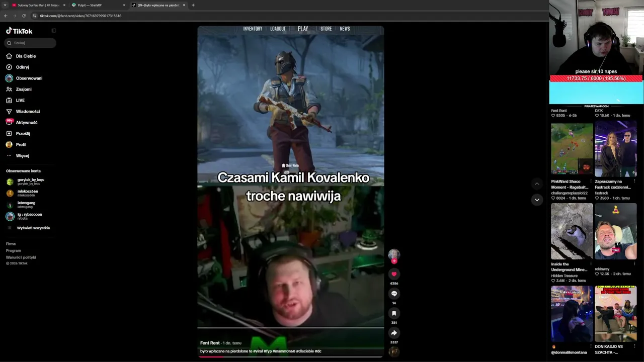
Task: Open options for Zapraszamy na Fastrack video
Action: coord(634,182)
